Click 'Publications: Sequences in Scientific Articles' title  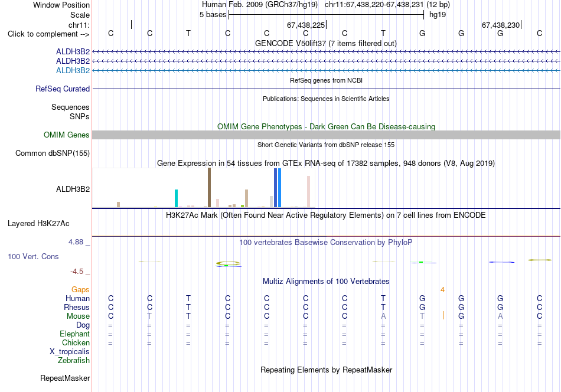click(x=326, y=99)
